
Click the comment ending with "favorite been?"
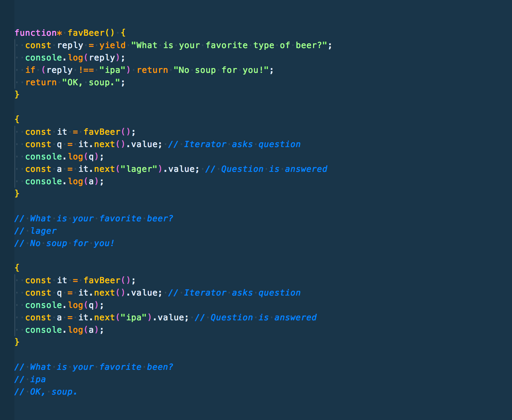[x=94, y=367]
